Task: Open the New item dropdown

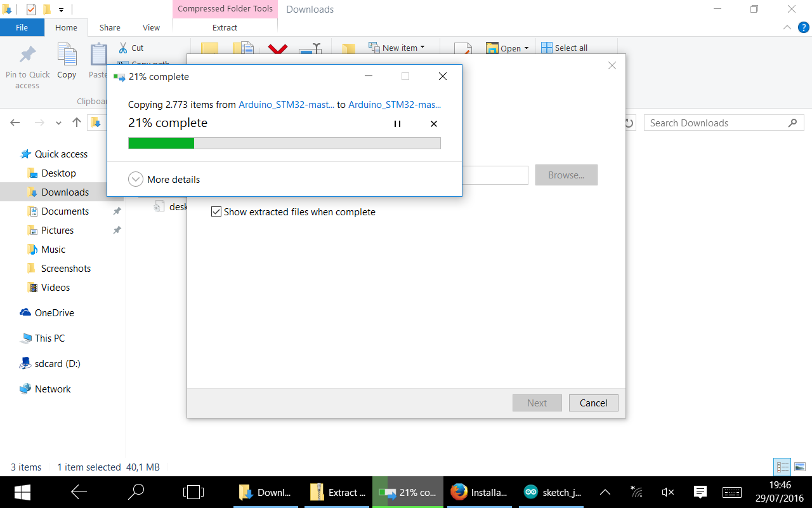Action: coord(396,48)
